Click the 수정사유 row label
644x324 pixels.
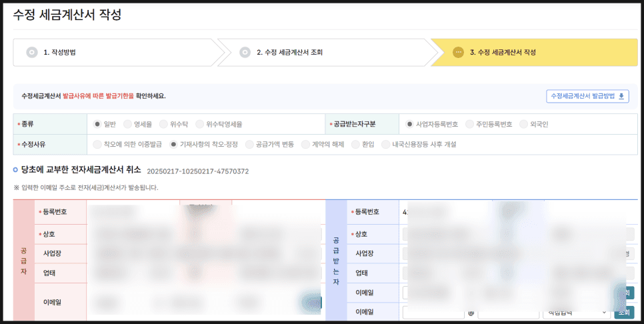click(x=33, y=145)
